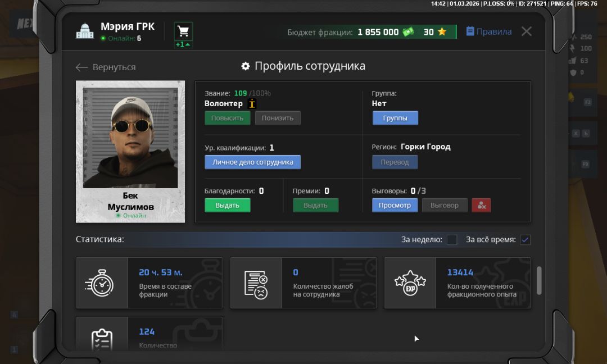Screen dimensions: 607x364
Task: Expand the +1 indicator under cart
Action: pos(183,44)
